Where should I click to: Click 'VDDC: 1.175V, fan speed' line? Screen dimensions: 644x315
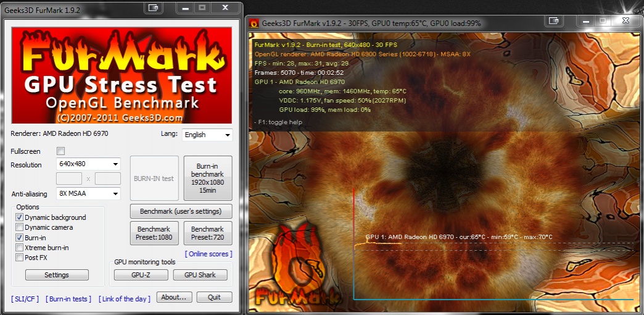pos(342,100)
